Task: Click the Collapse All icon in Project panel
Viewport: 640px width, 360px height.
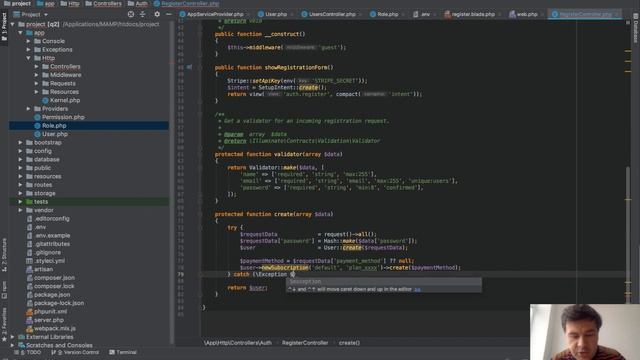Action: [x=142, y=14]
